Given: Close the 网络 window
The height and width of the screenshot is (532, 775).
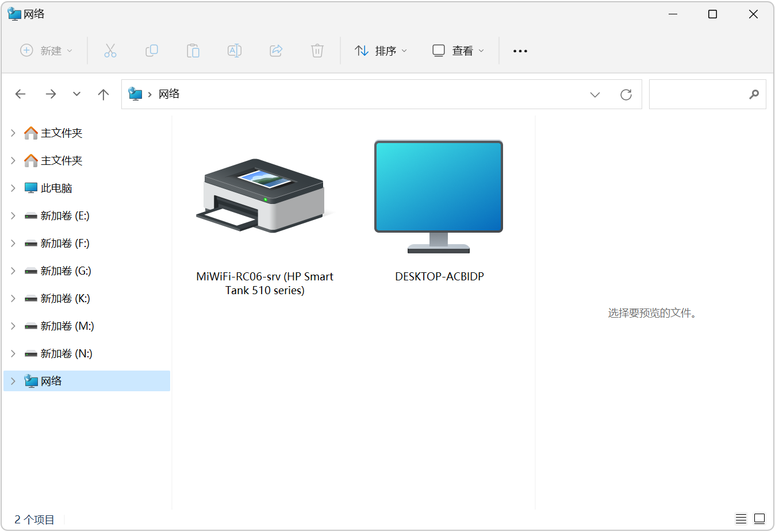Looking at the screenshot, I should pos(753,14).
